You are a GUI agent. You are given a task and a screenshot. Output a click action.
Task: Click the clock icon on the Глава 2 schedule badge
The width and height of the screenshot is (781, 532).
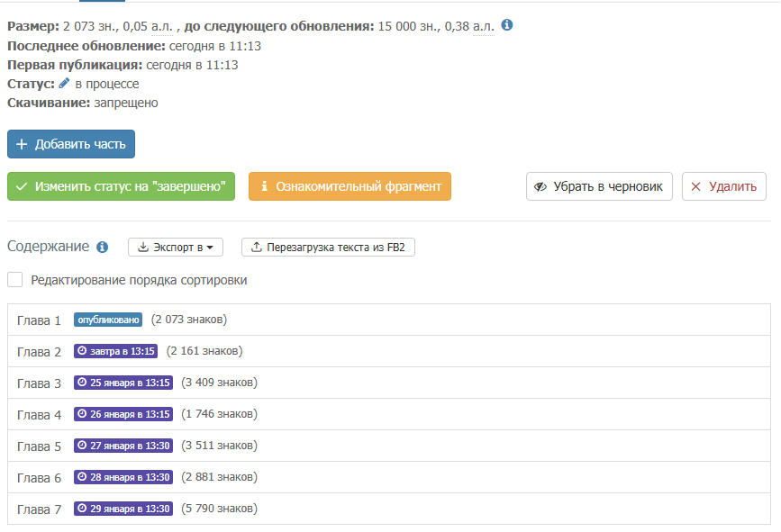tap(82, 351)
